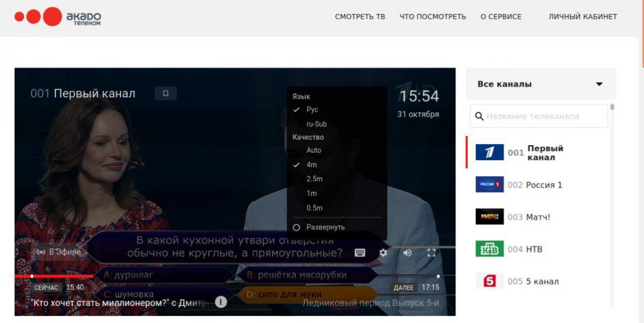644x323 pixels.
Task: Switch quality to 2.5m
Action: click(314, 178)
